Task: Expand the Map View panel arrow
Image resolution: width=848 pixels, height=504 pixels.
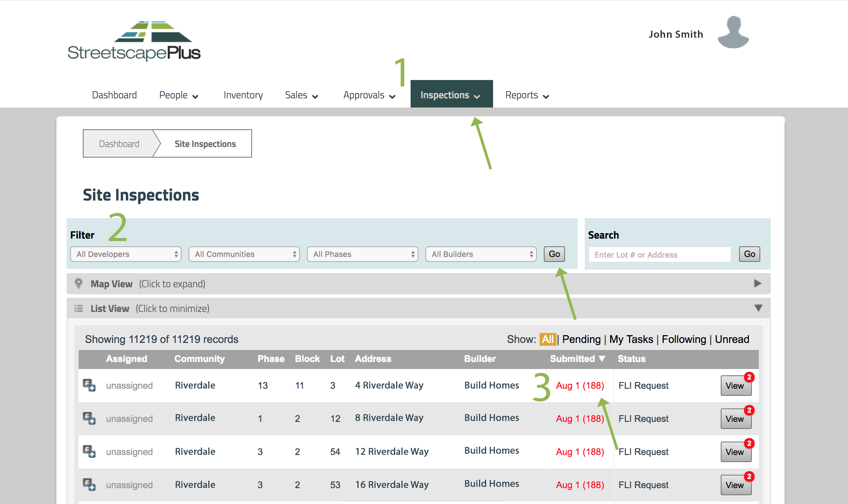Action: tap(757, 284)
